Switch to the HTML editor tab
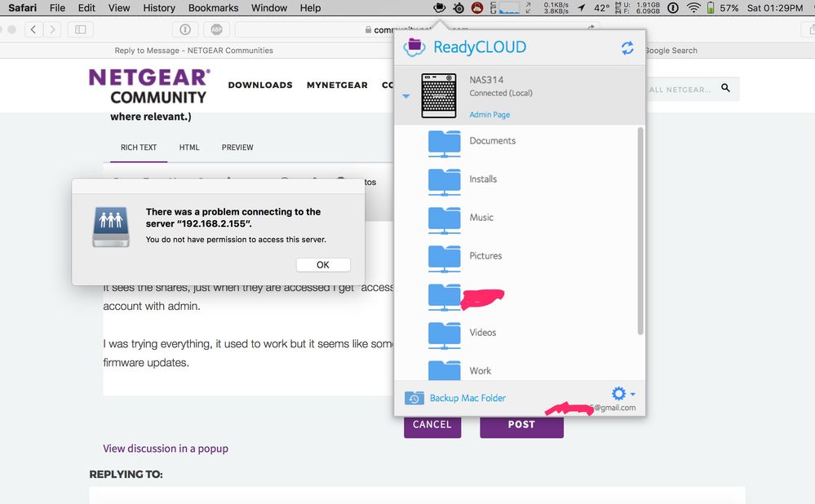The image size is (815, 504). (x=189, y=148)
